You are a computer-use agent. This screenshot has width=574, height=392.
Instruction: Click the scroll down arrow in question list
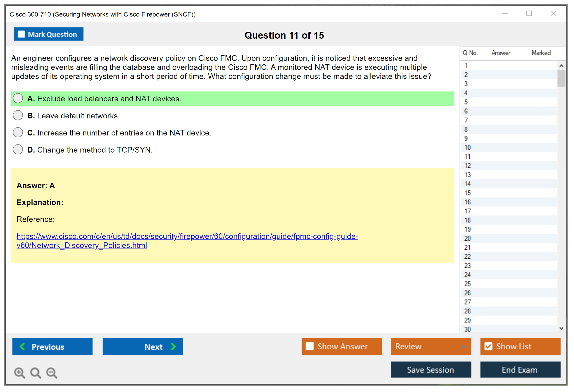(x=561, y=328)
